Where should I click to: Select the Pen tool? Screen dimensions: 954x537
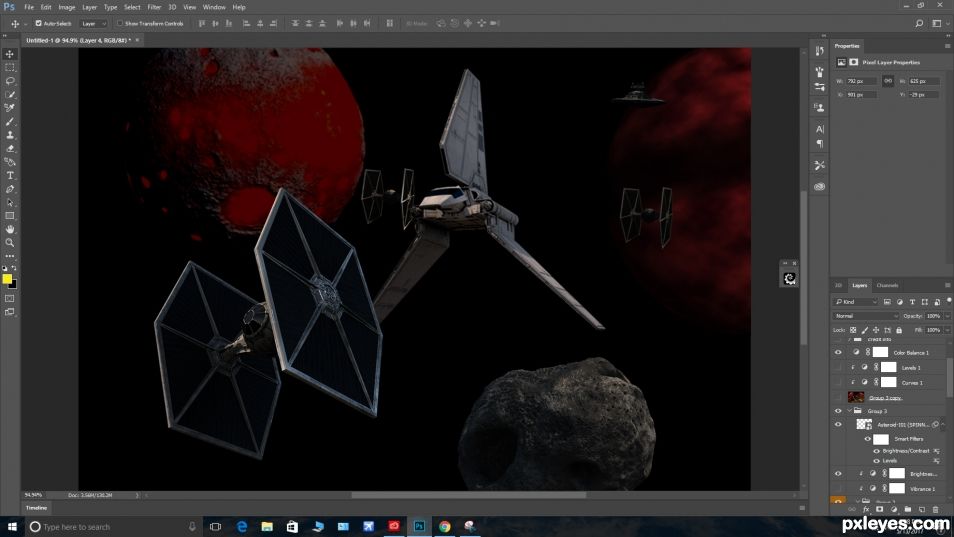click(x=10, y=189)
